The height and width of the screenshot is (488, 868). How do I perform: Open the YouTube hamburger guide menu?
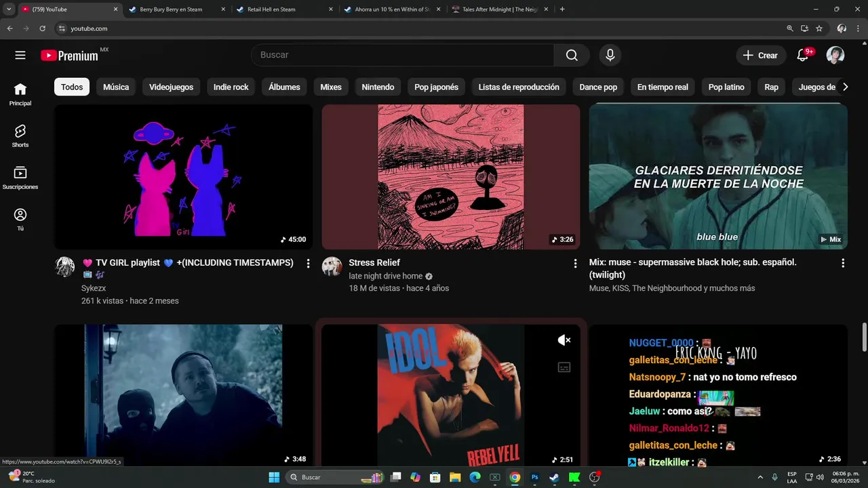pyautogui.click(x=20, y=56)
